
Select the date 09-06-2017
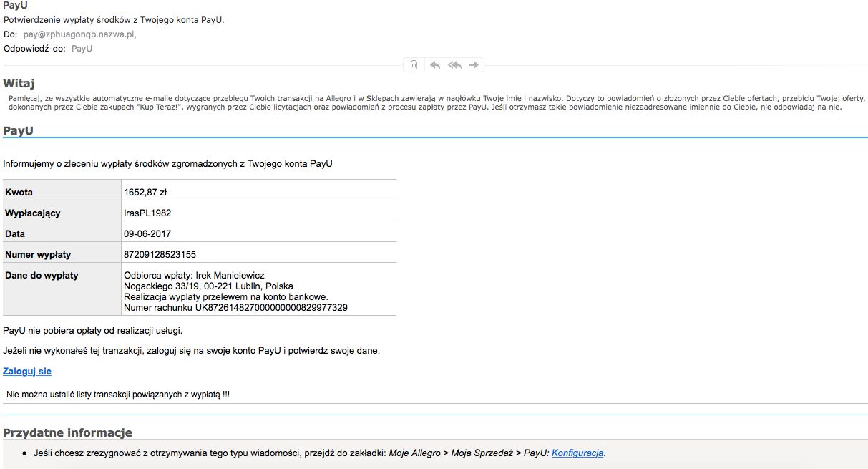[147, 233]
